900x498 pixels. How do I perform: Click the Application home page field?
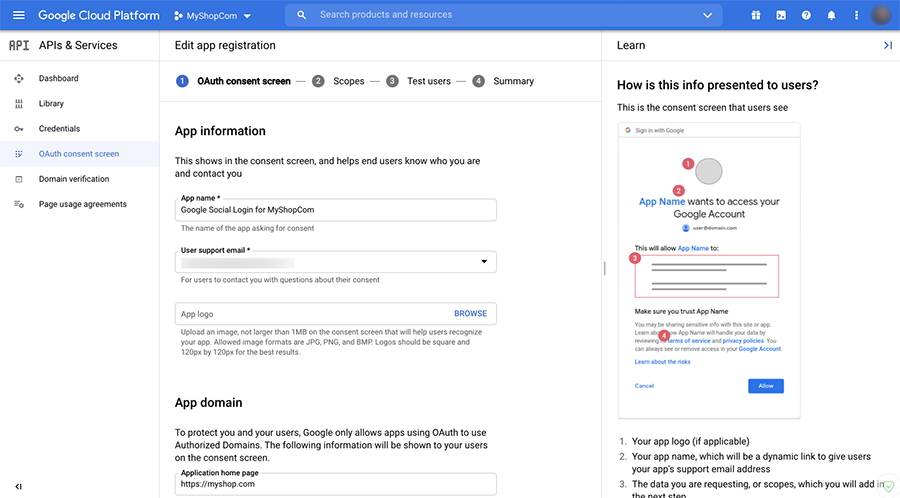[x=336, y=484]
